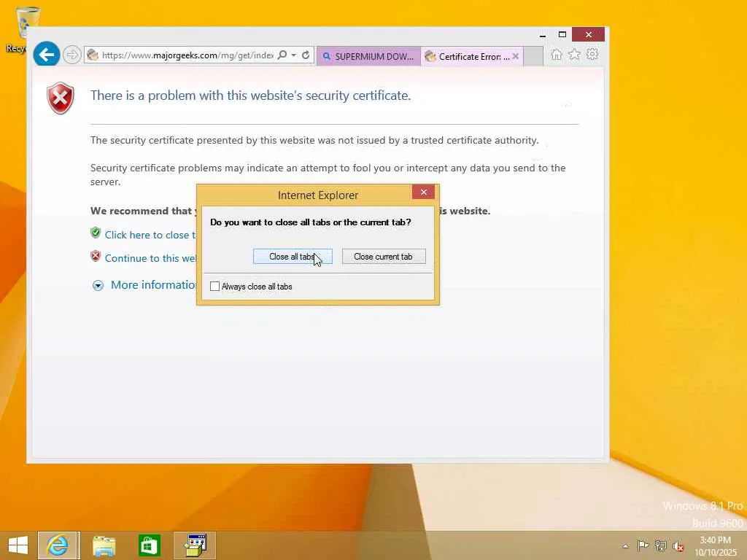Open File Explorer from the taskbar

click(x=104, y=545)
